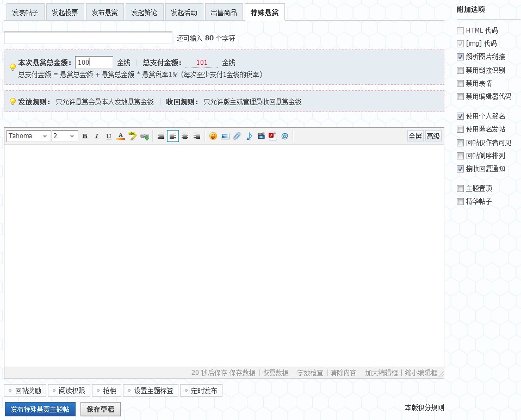Screen dimensions: 521x420
Task: Enable 禁用链接识别 checkbox
Action: point(460,70)
